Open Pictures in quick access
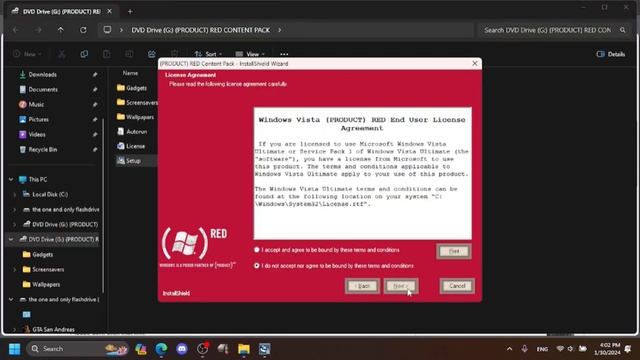This screenshot has height=360, width=640. pos(39,120)
